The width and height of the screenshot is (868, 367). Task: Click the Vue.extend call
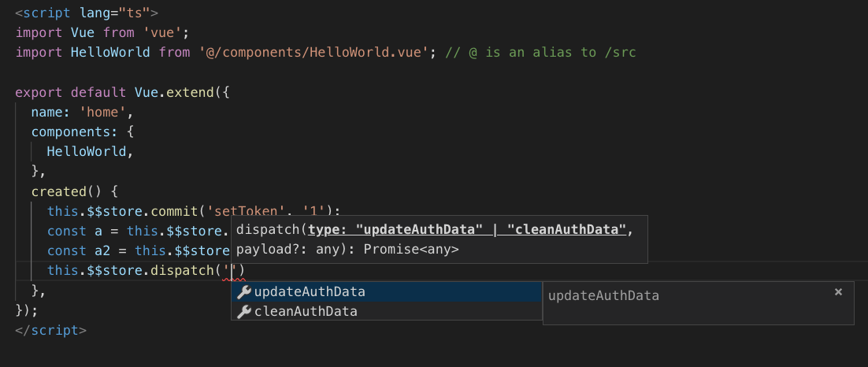click(x=174, y=92)
